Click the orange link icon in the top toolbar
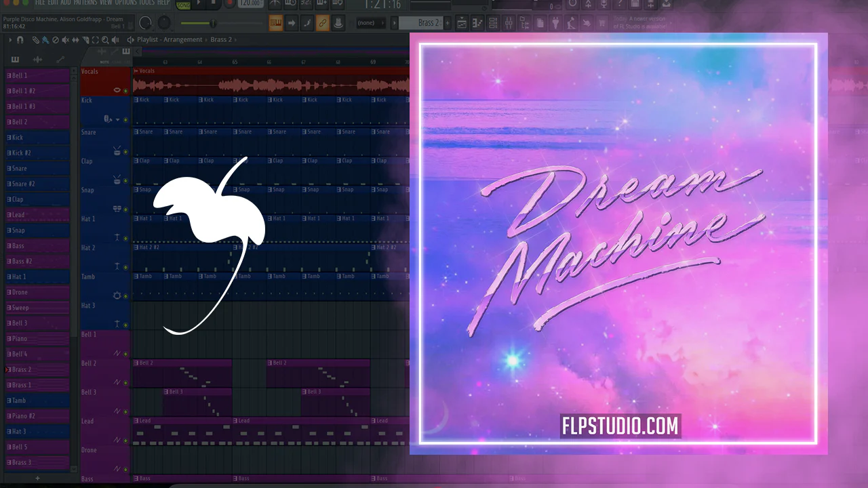The height and width of the screenshot is (488, 868). coord(322,23)
